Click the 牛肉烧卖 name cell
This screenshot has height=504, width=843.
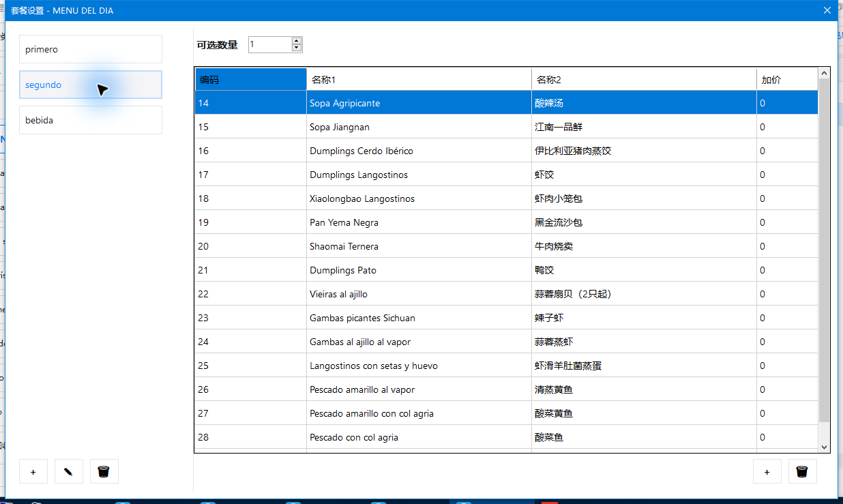(644, 246)
